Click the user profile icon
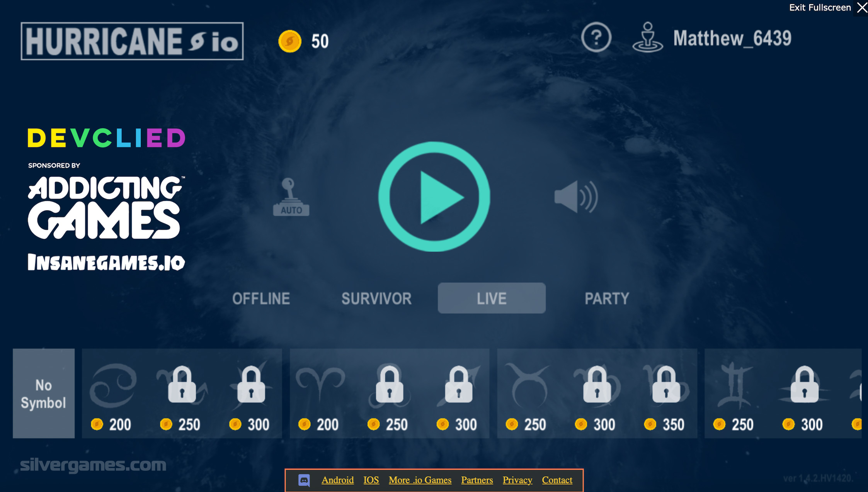This screenshot has height=492, width=868. [647, 38]
